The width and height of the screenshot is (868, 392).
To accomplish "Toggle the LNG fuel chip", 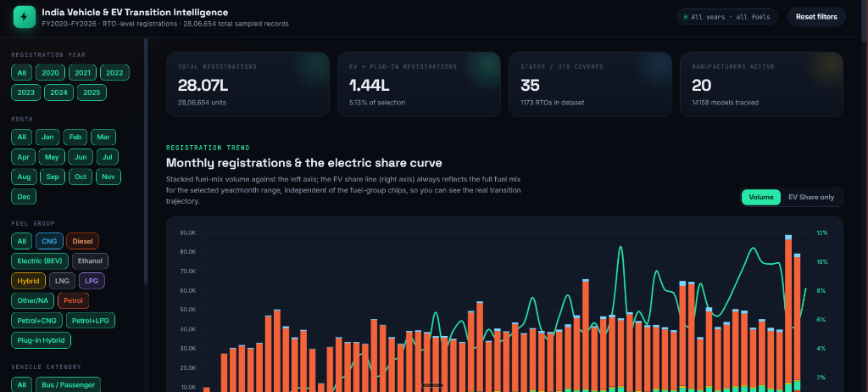I will coord(62,281).
